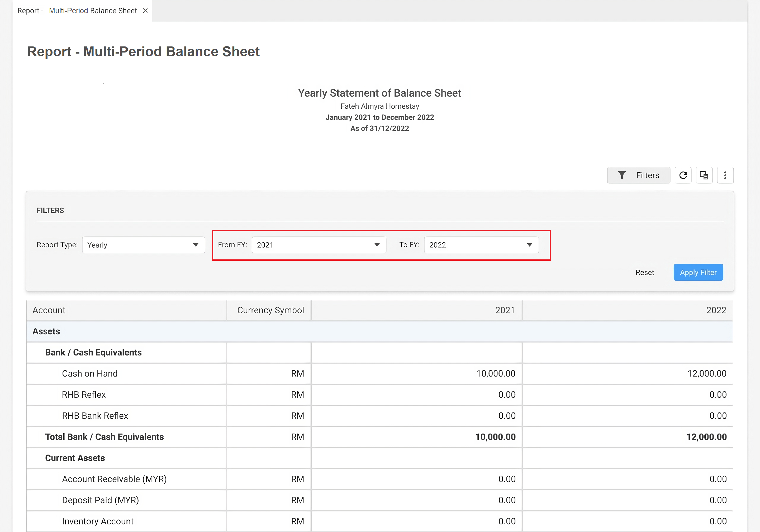Select the Current Assets heading
Image resolution: width=760 pixels, height=532 pixels.
click(x=75, y=458)
